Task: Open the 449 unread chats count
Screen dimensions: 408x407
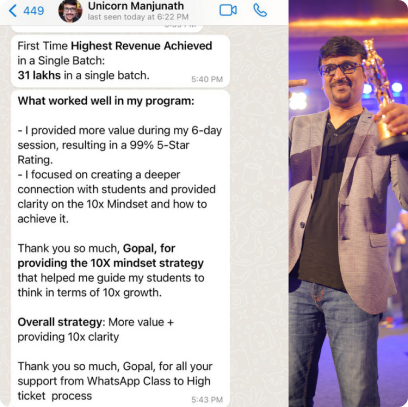Action: [34, 11]
